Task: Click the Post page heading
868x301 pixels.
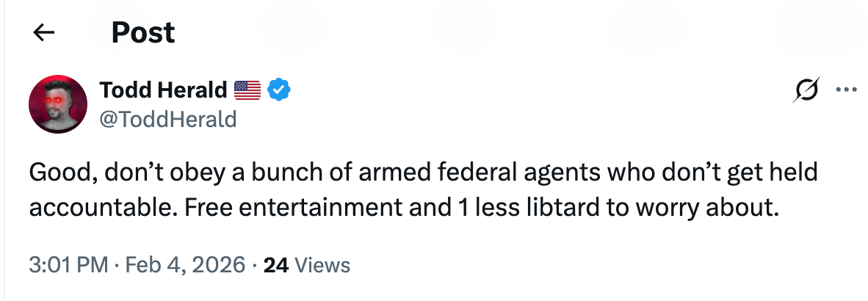Action: (143, 33)
